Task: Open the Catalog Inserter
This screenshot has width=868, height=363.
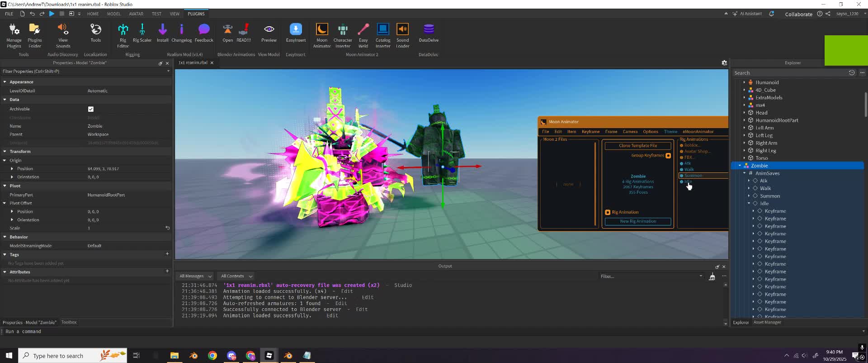Action: click(383, 35)
